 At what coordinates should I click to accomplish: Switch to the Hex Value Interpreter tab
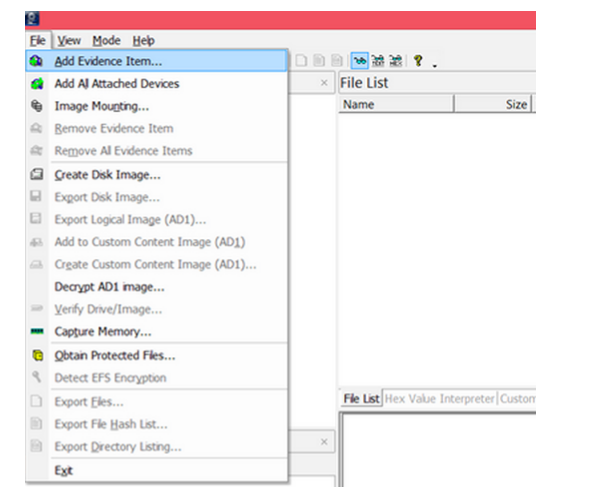point(439,399)
